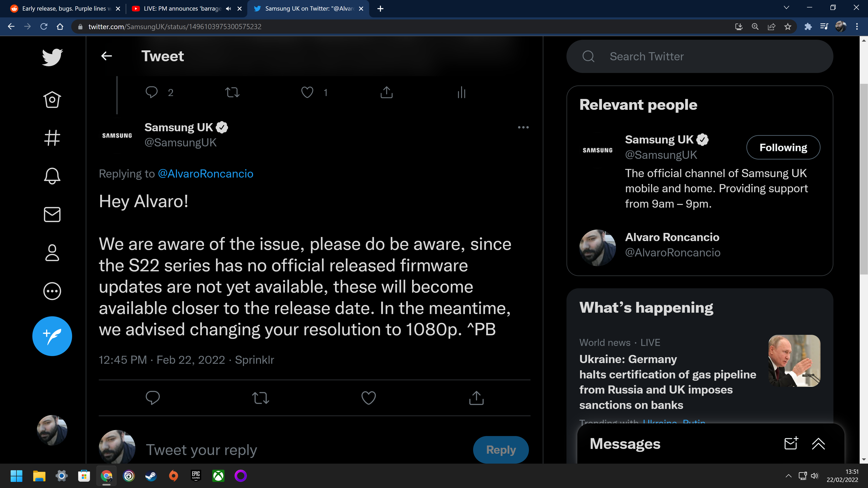The height and width of the screenshot is (488, 868).
Task: Reply to parent tweet showing 2 replies
Action: [152, 92]
